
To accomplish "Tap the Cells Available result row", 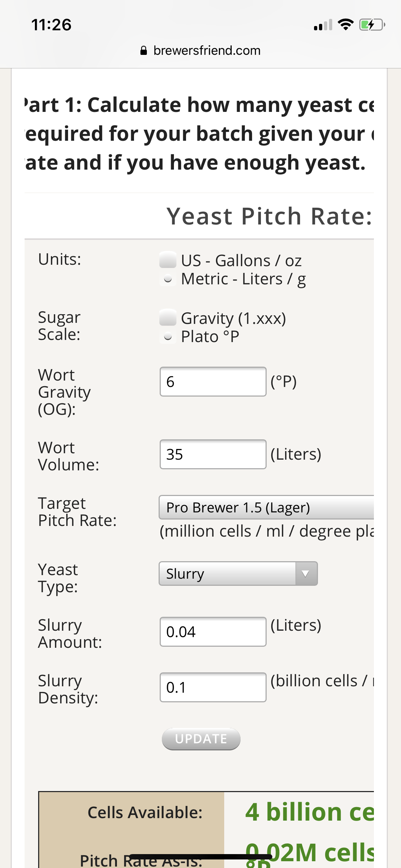I will pos(207,812).
